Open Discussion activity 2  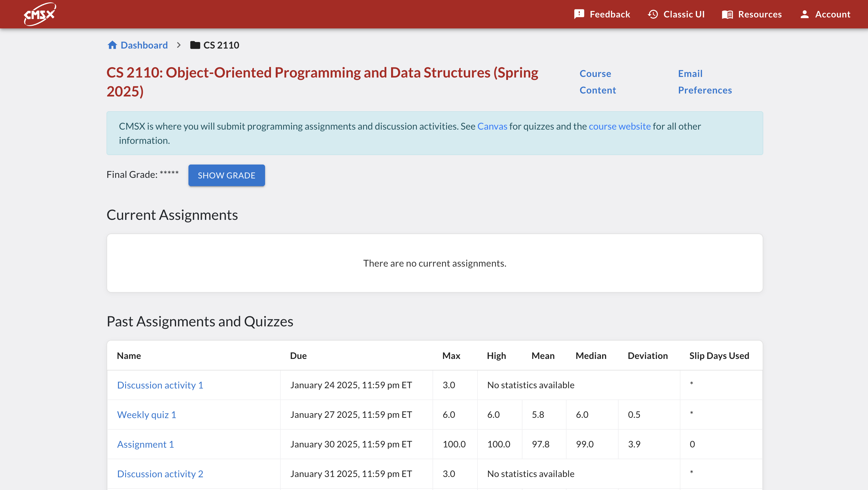[x=160, y=473]
